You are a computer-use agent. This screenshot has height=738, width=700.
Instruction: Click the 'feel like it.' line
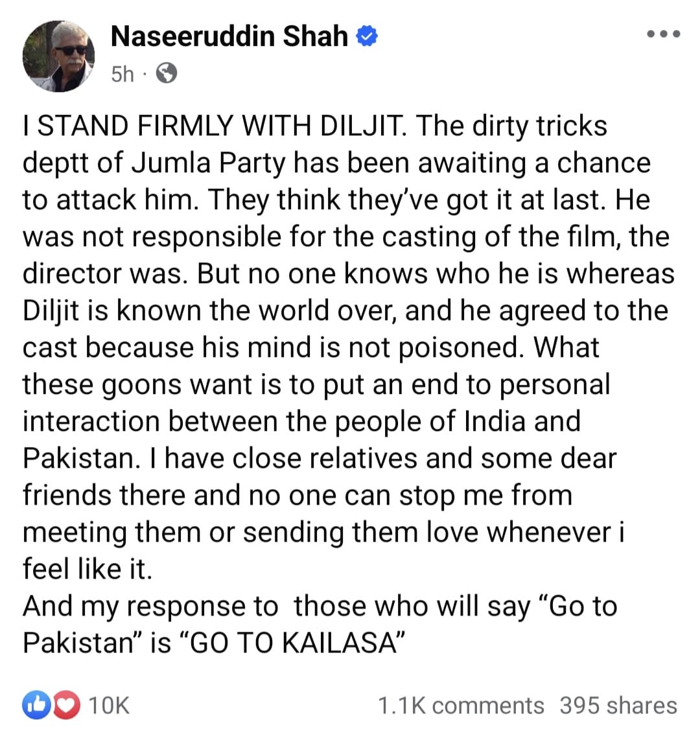click(87, 568)
